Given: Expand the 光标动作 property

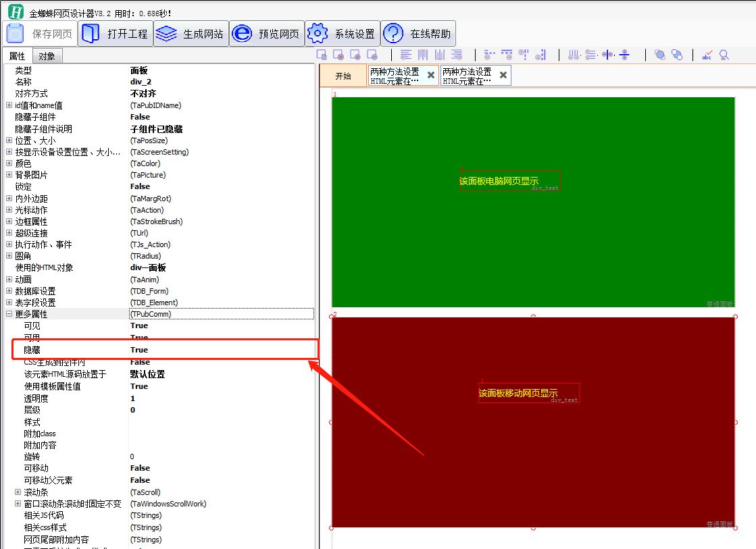Looking at the screenshot, I should [x=9, y=209].
